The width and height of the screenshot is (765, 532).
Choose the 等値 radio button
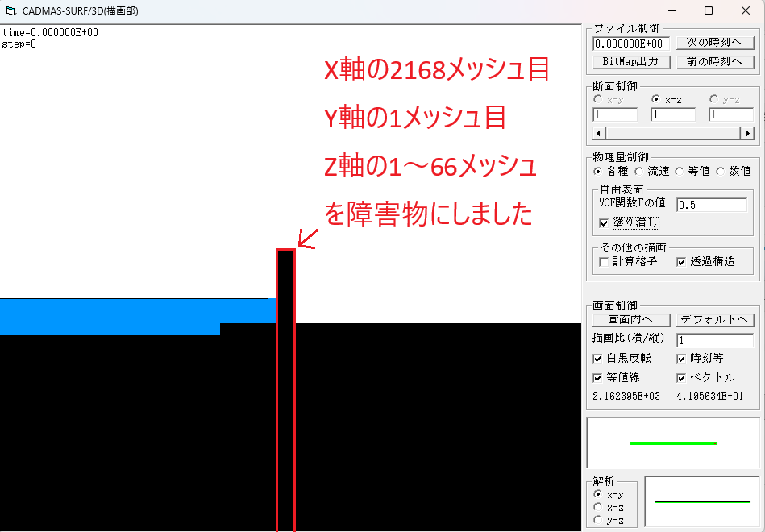[680, 171]
